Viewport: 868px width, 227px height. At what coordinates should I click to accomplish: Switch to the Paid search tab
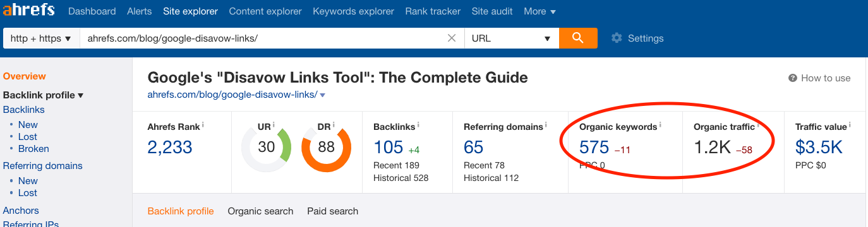[x=332, y=211]
